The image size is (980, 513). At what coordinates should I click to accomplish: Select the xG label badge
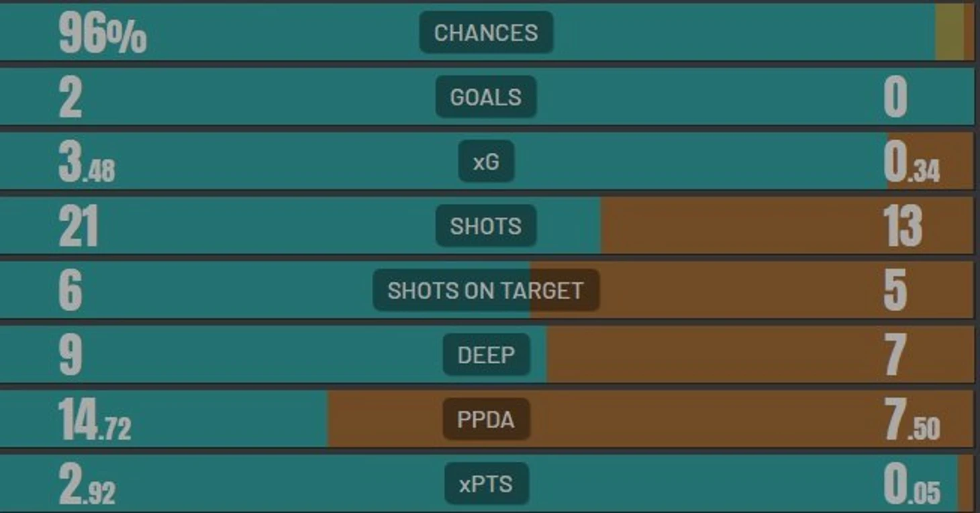click(x=486, y=161)
